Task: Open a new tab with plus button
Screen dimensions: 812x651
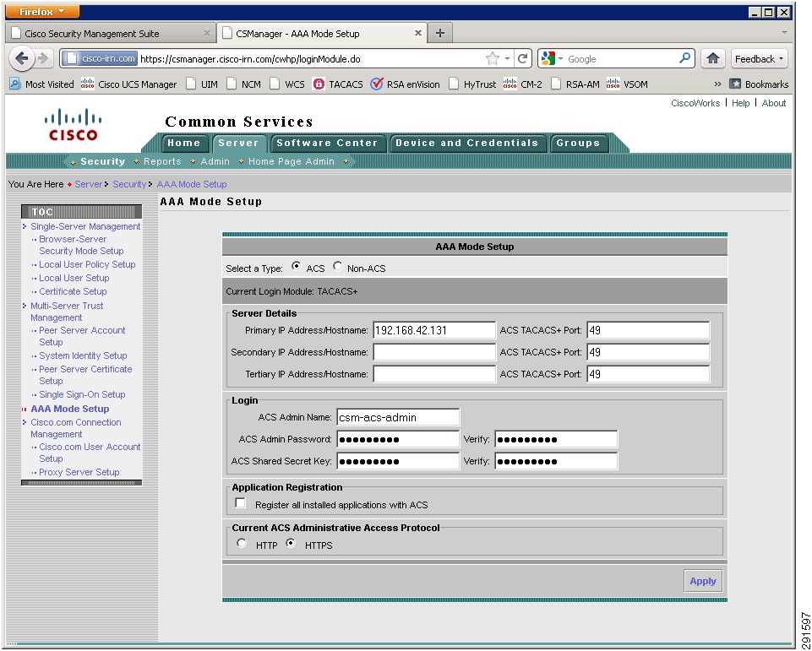Action: (x=439, y=33)
